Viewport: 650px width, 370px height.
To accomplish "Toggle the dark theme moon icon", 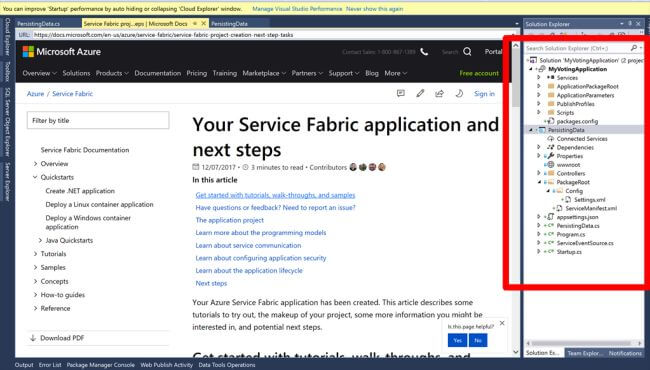I will click(459, 93).
